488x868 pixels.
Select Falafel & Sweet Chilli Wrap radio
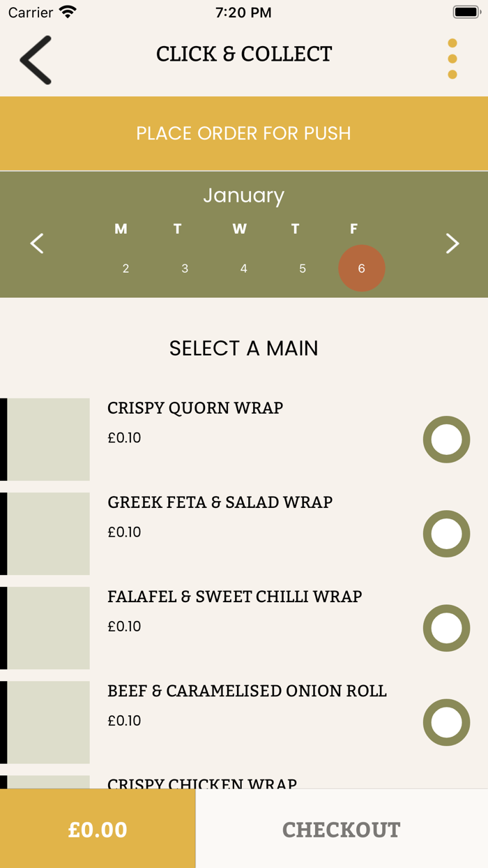click(446, 628)
